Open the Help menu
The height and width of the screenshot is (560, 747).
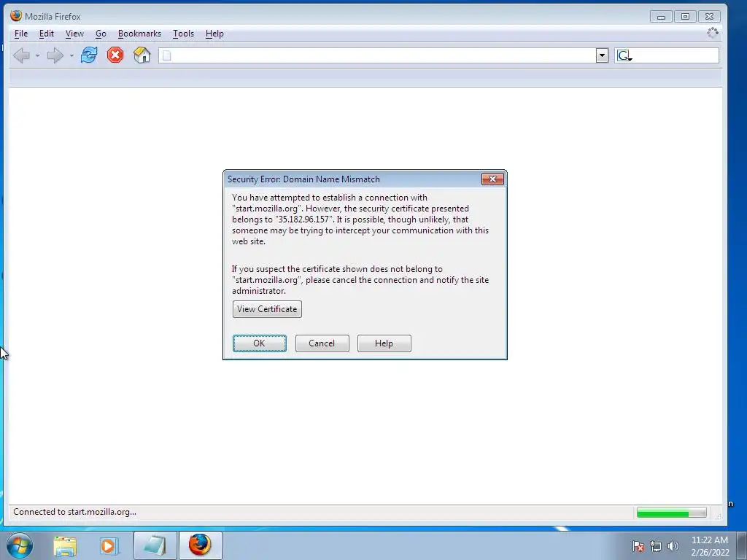click(x=214, y=34)
